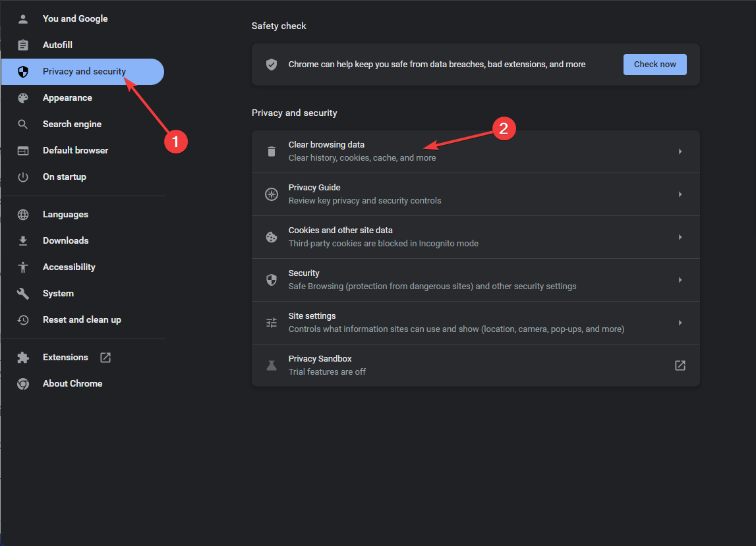This screenshot has width=756, height=546.
Task: Expand Cookies and other site data arrow
Action: click(x=680, y=237)
